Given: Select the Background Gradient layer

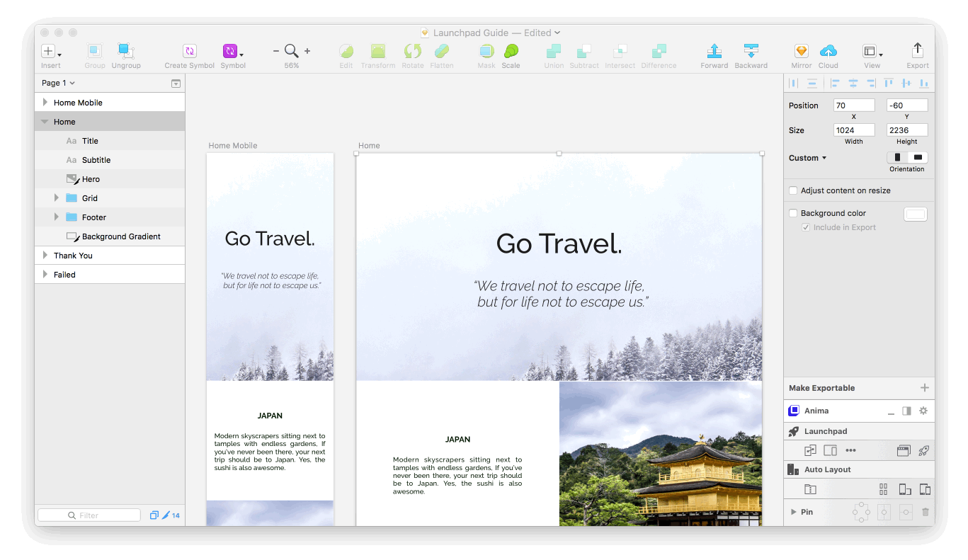Looking at the screenshot, I should pyautogui.click(x=110, y=236).
